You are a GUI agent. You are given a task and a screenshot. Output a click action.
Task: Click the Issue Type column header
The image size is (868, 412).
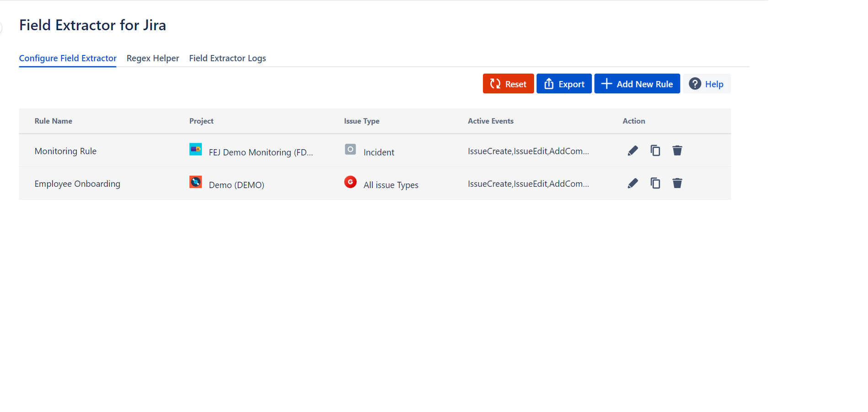pos(362,121)
